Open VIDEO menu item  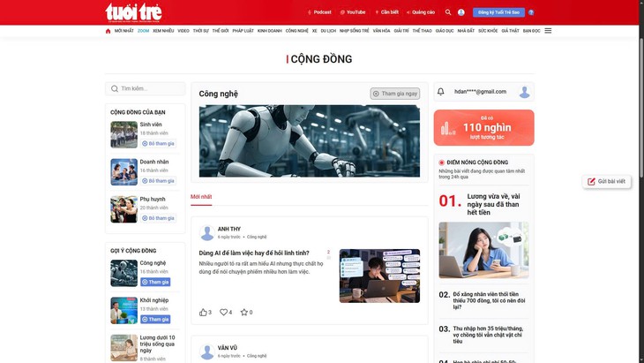pos(183,31)
